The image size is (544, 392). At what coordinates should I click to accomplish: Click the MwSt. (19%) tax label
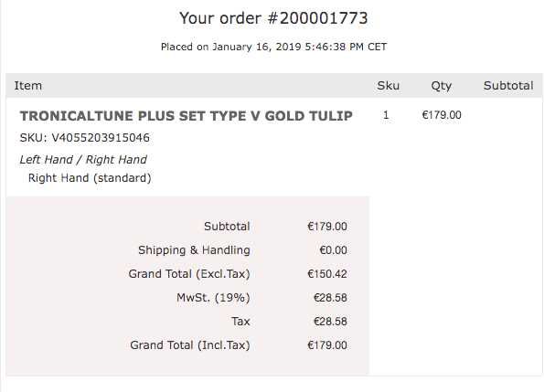point(213,298)
